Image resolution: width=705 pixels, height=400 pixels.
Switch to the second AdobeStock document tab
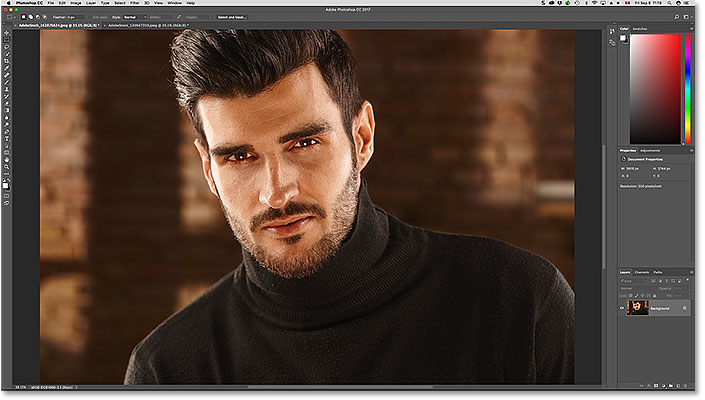point(147,25)
